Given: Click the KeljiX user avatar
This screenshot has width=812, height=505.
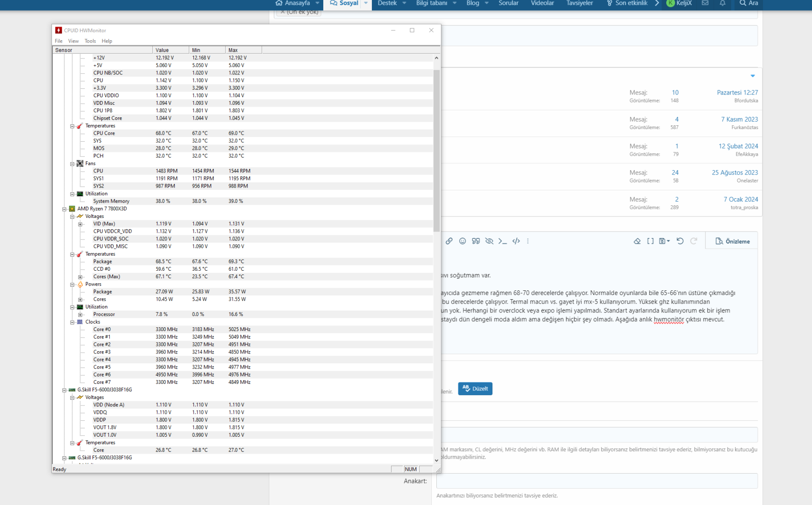Looking at the screenshot, I should click(x=670, y=3).
